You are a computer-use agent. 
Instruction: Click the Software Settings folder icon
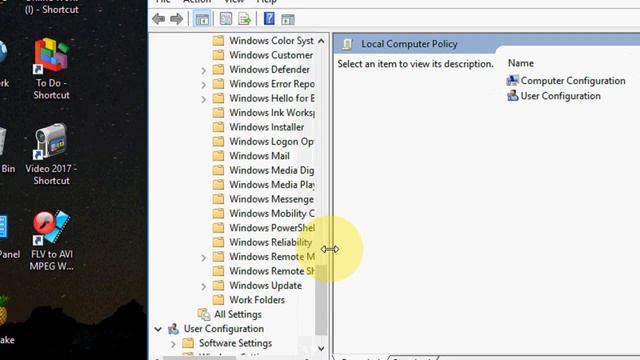188,343
